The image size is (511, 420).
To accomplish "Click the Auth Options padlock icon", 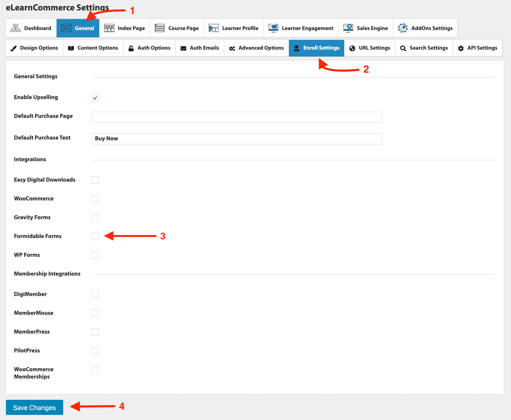I will coord(131,48).
